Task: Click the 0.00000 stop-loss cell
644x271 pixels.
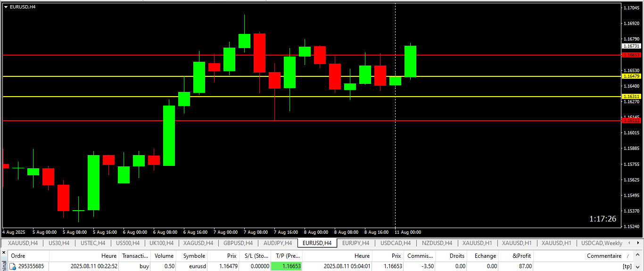Action: pyautogui.click(x=260, y=266)
